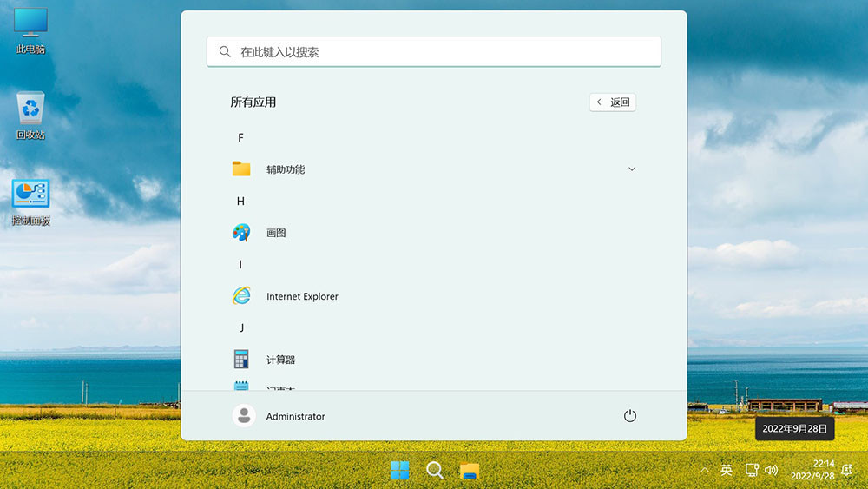The width and height of the screenshot is (868, 489).
Task: Switch the 英 input method indicator
Action: tap(727, 470)
